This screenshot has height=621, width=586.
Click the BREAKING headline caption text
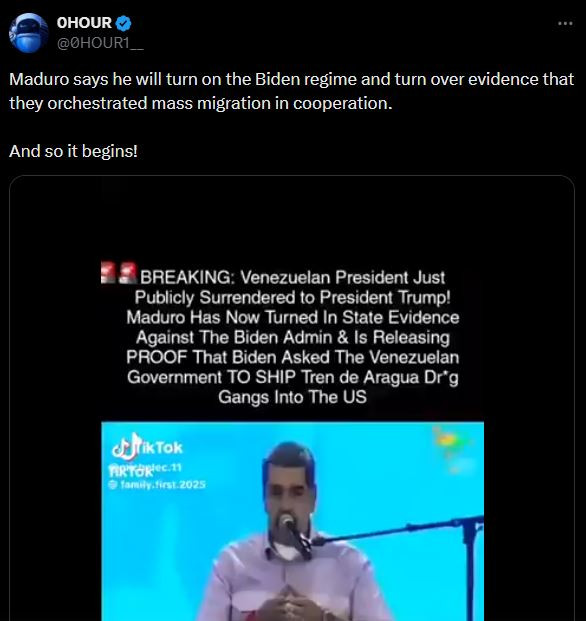pos(293,337)
